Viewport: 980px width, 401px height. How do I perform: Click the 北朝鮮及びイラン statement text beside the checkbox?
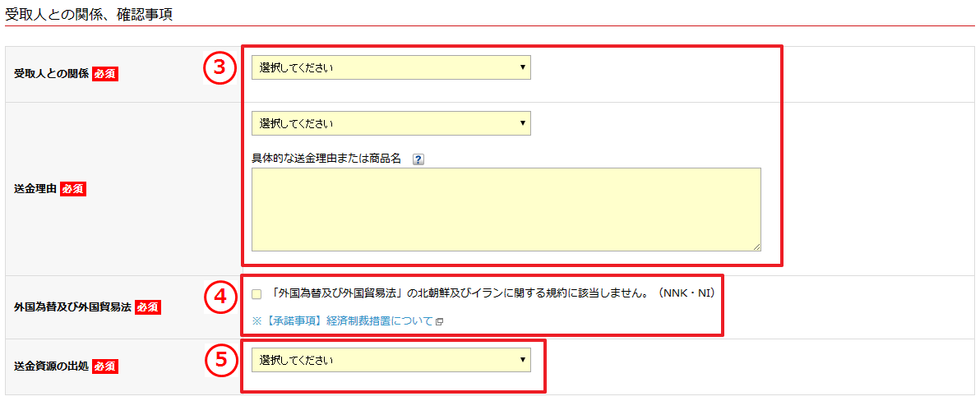pyautogui.click(x=493, y=293)
